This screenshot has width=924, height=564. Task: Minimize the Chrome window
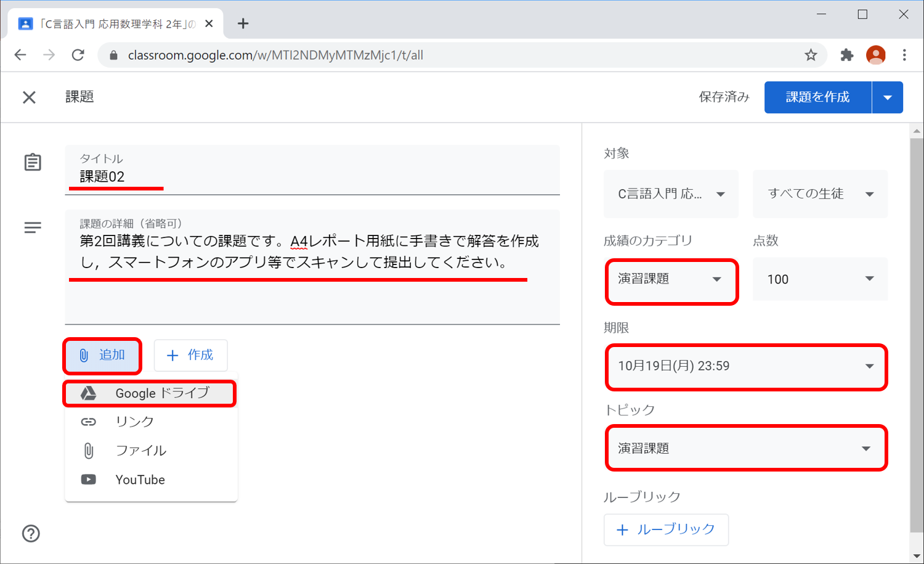pos(821,14)
